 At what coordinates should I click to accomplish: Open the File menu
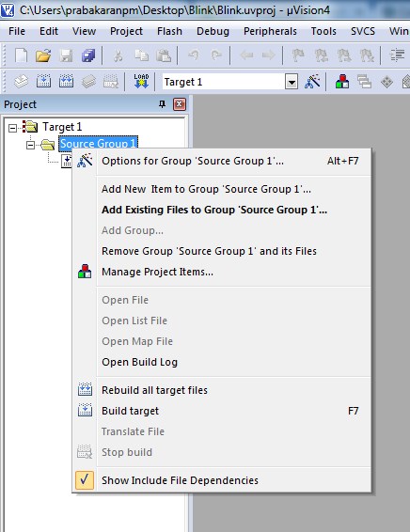point(17,31)
